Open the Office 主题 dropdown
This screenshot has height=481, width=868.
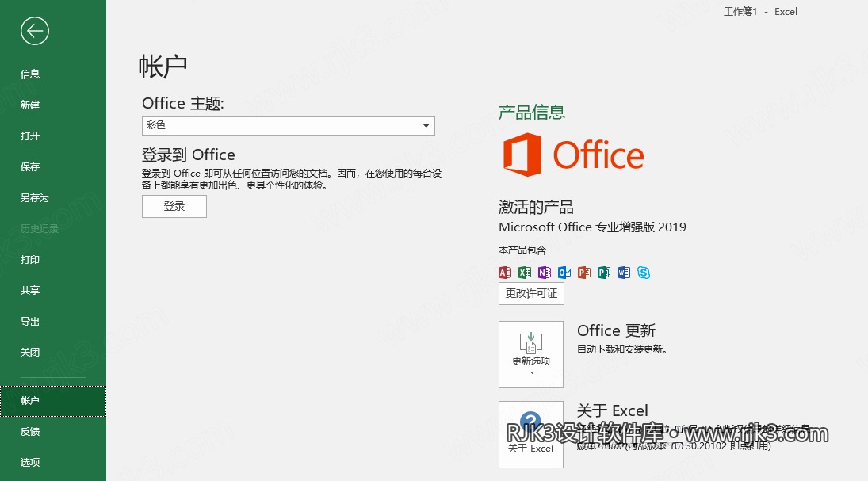click(289, 126)
